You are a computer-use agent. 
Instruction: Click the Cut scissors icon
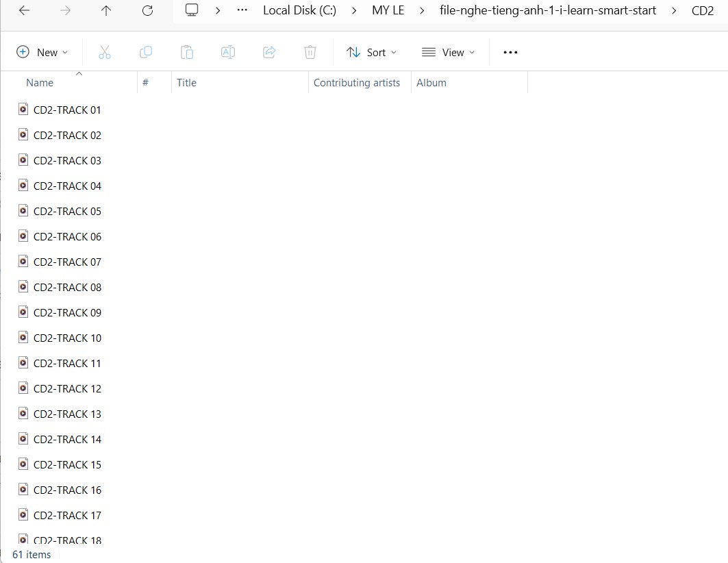click(x=104, y=52)
